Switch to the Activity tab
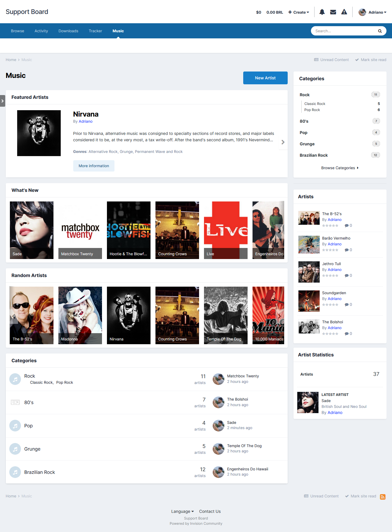The height and width of the screenshot is (532, 392). point(41,31)
